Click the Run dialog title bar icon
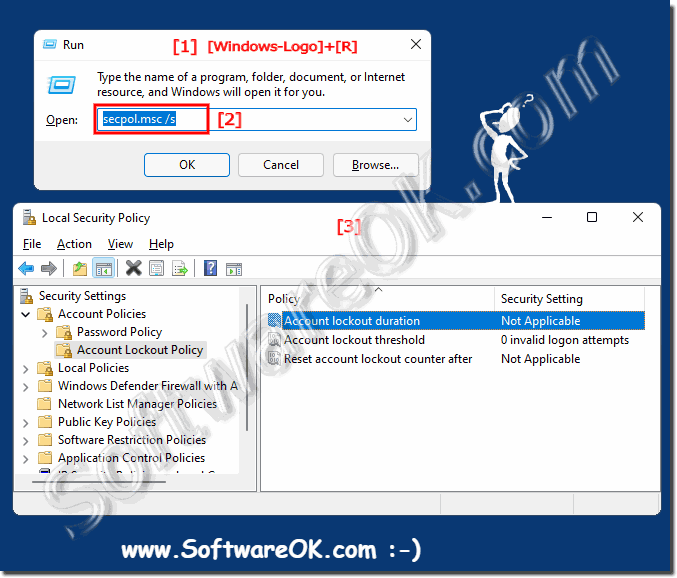677x578 pixels. 50,44
